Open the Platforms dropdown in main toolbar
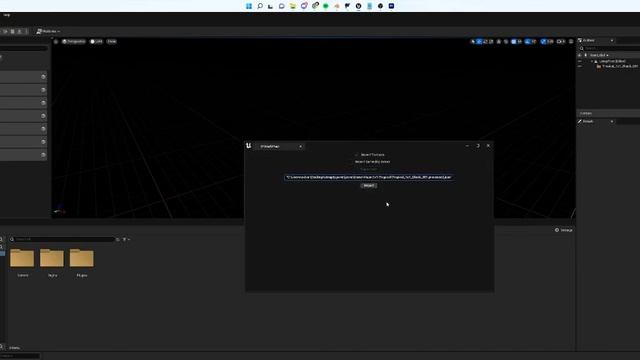Image resolution: width=640 pixels, height=360 pixels. [x=48, y=31]
